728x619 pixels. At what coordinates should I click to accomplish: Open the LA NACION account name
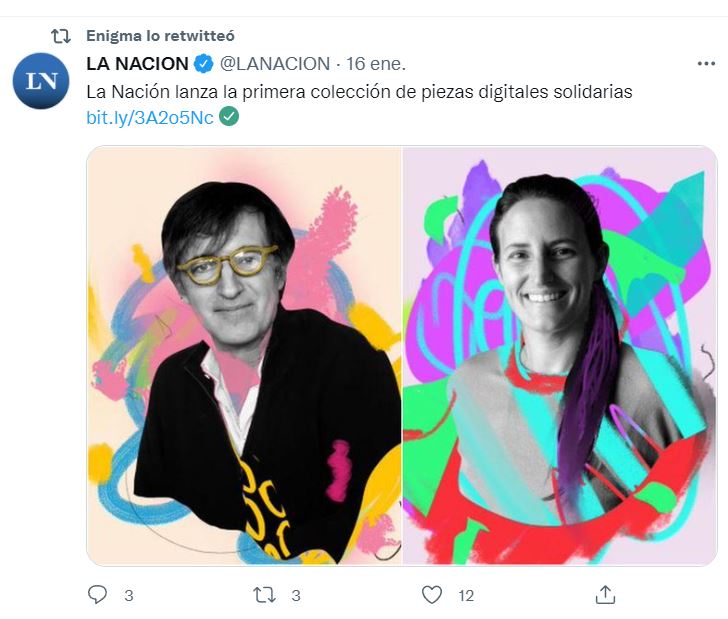tap(137, 64)
